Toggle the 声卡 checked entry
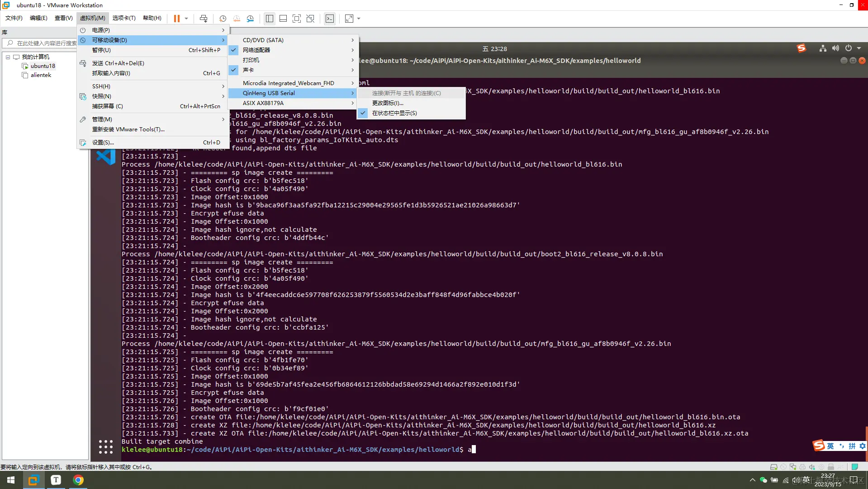 pyautogui.click(x=293, y=70)
